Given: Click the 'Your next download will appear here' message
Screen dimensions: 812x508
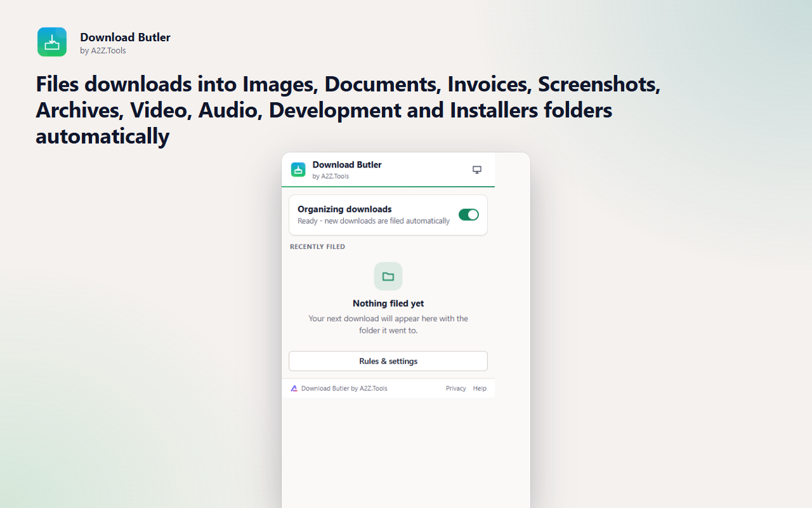Looking at the screenshot, I should pyautogui.click(x=388, y=324).
